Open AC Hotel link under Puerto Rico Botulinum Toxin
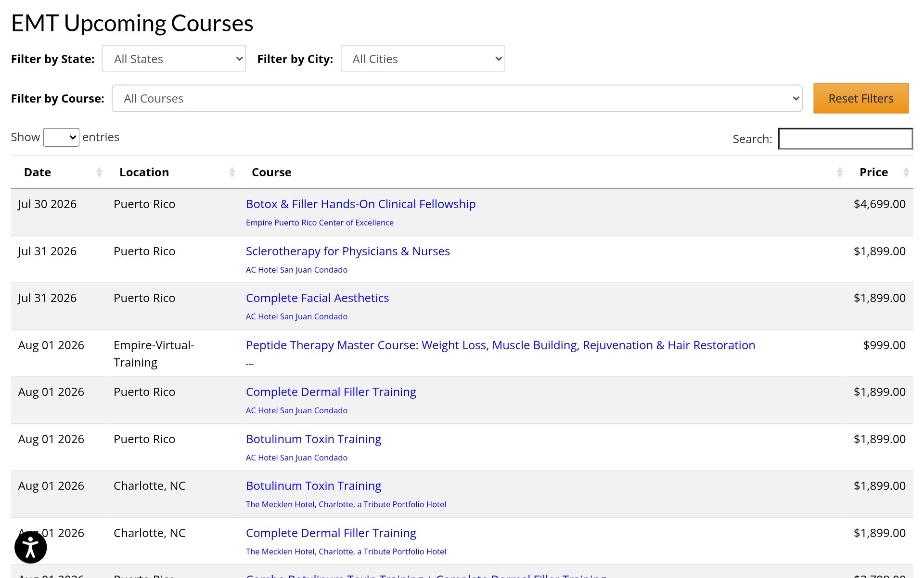 click(x=296, y=458)
